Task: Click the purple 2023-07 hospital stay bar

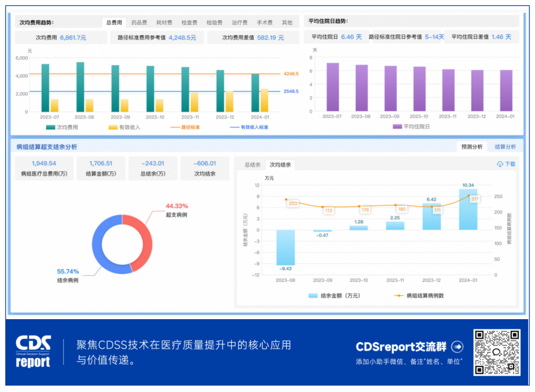Action: 333,87
